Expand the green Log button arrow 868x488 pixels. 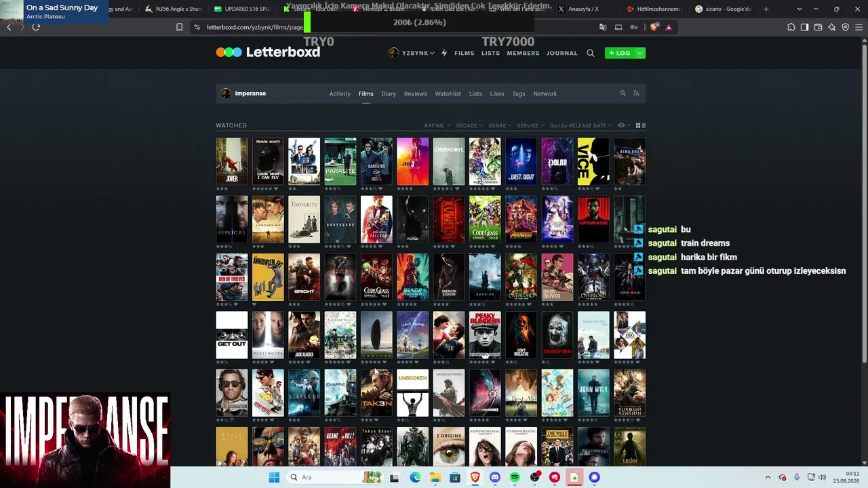tap(640, 53)
